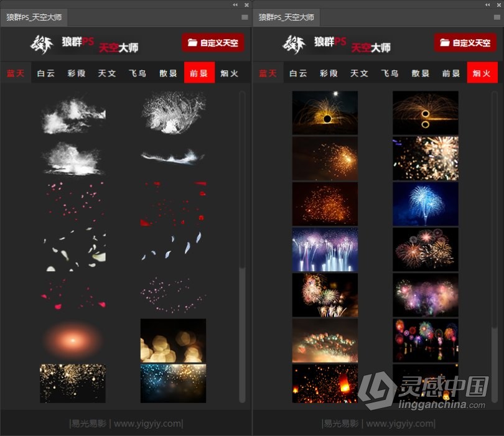Apply the crimson rose petals thumbnail
The image size is (504, 436).
(x=73, y=295)
